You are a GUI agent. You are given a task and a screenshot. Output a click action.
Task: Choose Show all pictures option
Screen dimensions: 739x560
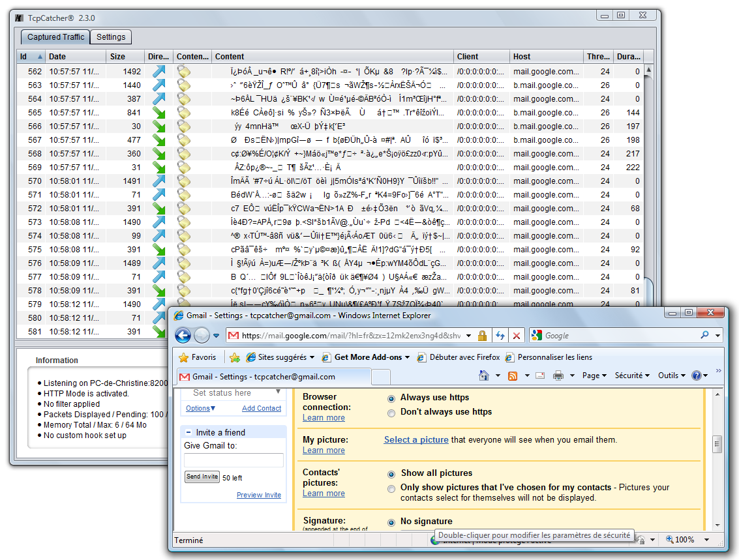click(x=391, y=474)
